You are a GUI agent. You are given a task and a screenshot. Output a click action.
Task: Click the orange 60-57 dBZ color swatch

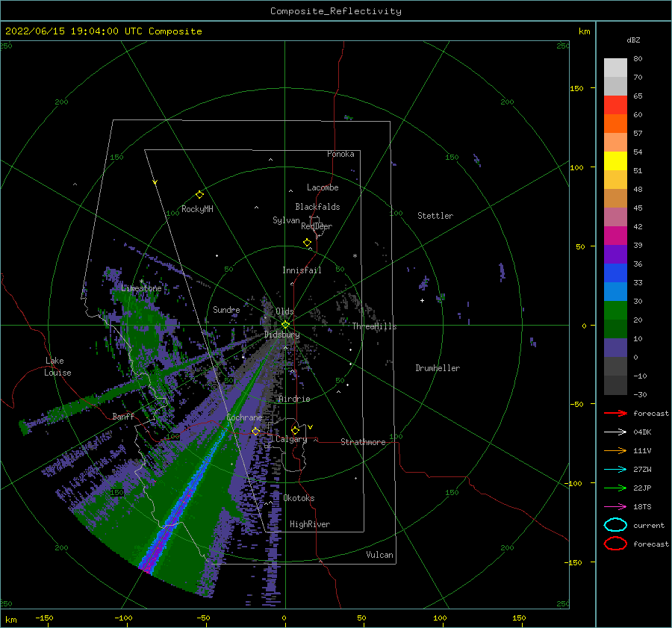(x=615, y=124)
